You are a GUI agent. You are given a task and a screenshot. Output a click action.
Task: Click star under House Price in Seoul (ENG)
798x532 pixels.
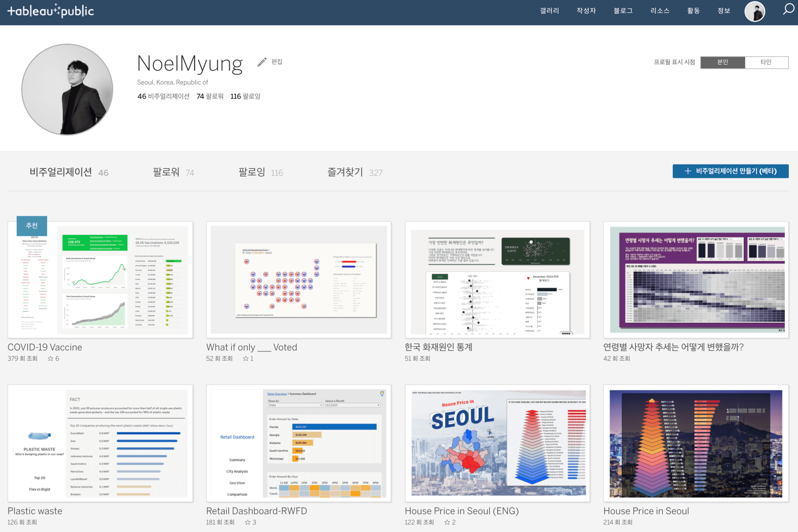tap(447, 522)
